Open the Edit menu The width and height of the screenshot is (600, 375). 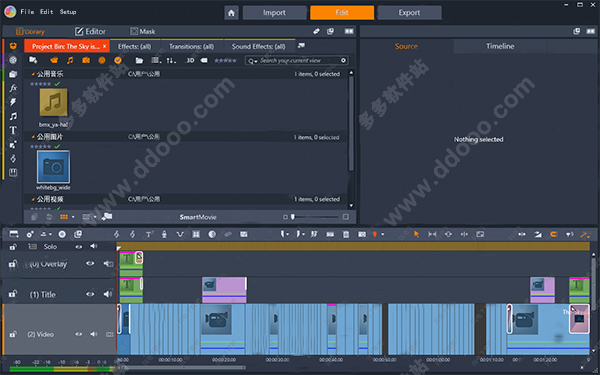tap(47, 12)
